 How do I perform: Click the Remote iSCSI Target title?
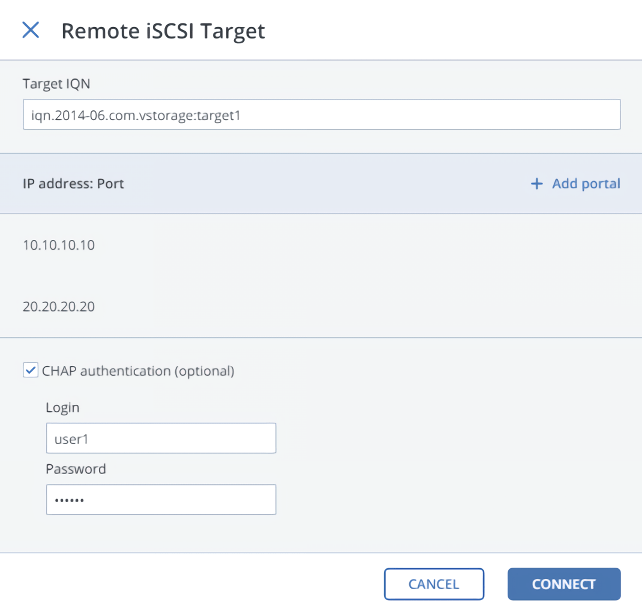pyautogui.click(x=163, y=31)
